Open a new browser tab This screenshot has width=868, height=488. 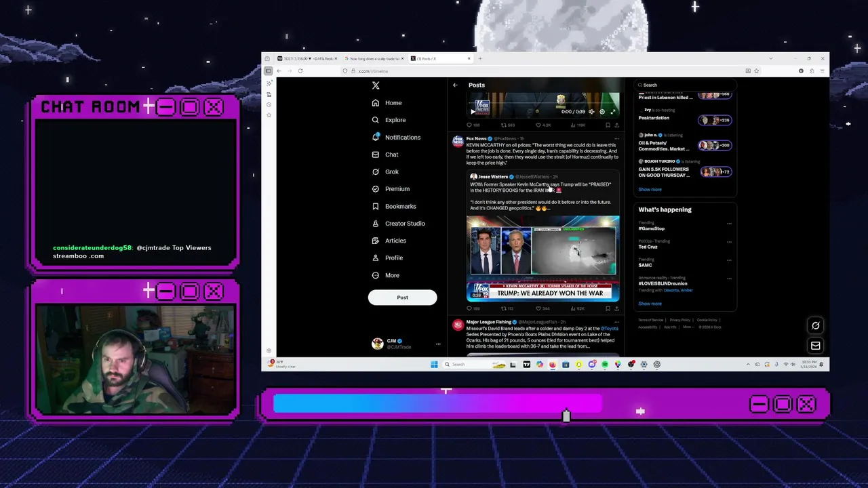coord(480,59)
